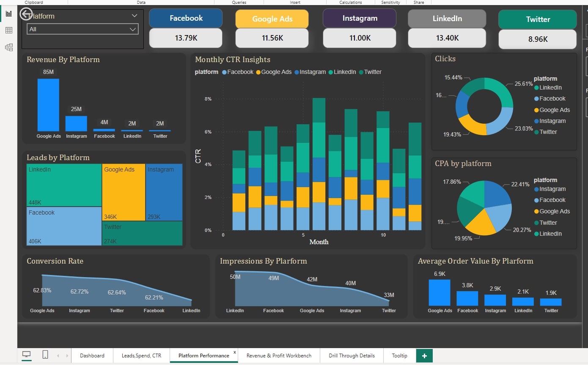Click Facebook in CPA pie legend
Image resolution: width=588 pixels, height=365 pixels.
pos(550,200)
